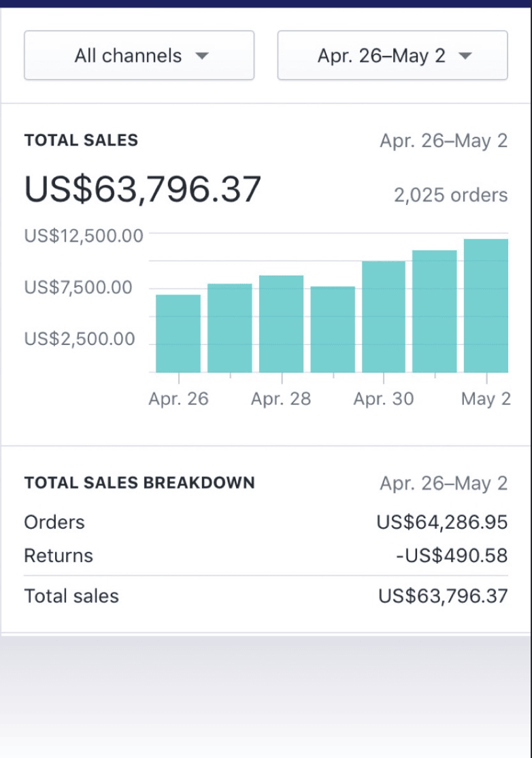Click the caret arrow in the date range button

point(465,56)
